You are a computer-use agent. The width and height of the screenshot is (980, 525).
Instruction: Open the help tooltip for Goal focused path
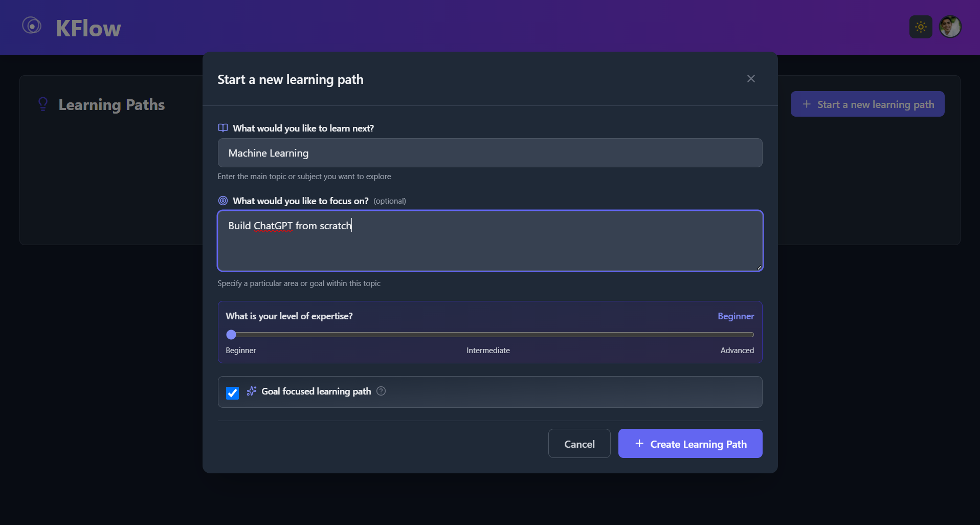(381, 390)
